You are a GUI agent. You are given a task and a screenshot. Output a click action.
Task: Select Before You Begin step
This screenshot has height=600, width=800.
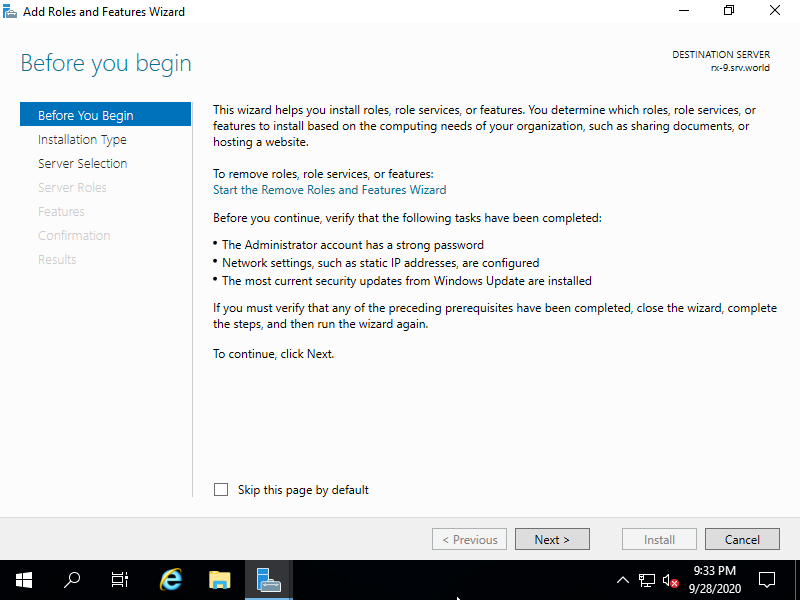pyautogui.click(x=105, y=115)
